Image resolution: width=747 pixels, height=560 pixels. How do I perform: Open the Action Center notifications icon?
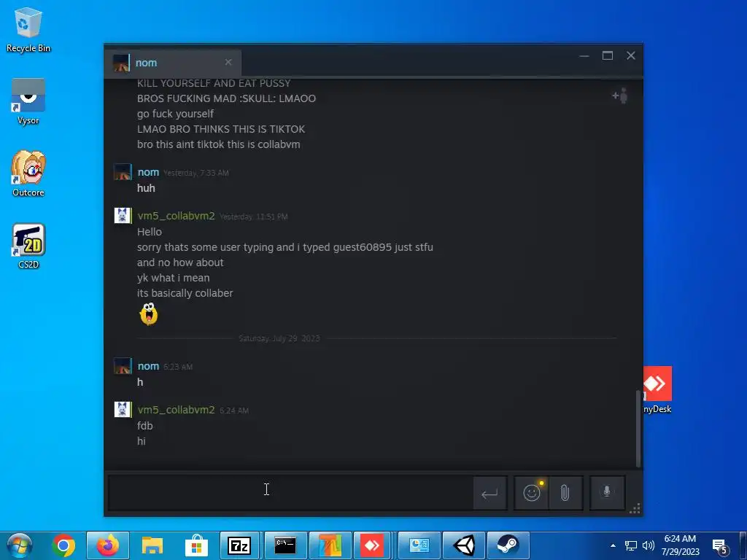pyautogui.click(x=720, y=546)
